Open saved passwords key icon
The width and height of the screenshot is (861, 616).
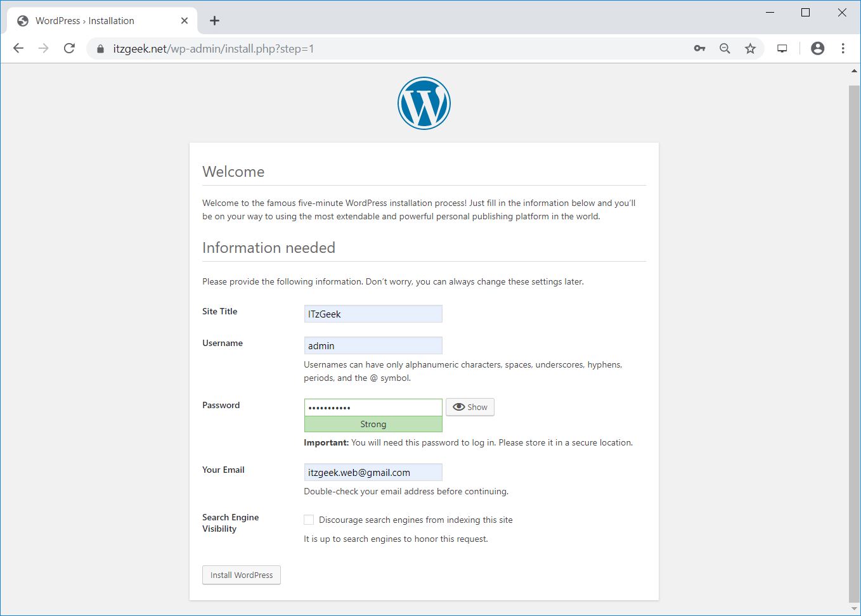click(699, 48)
